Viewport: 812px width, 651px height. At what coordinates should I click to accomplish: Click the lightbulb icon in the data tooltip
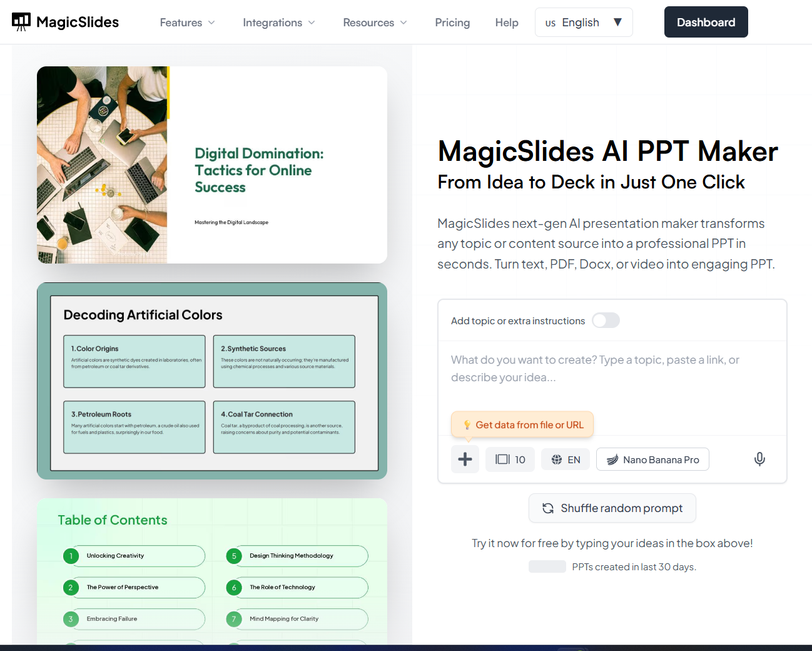pos(467,425)
